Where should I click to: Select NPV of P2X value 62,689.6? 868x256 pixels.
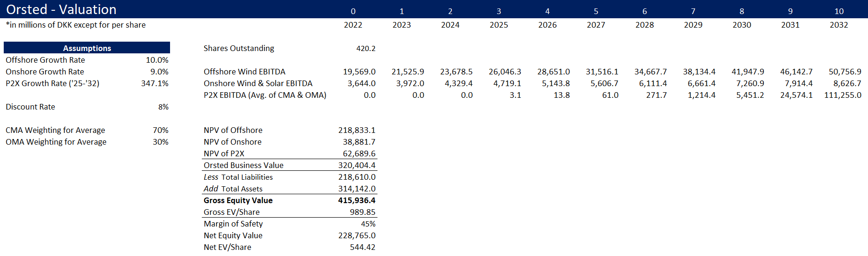click(359, 154)
